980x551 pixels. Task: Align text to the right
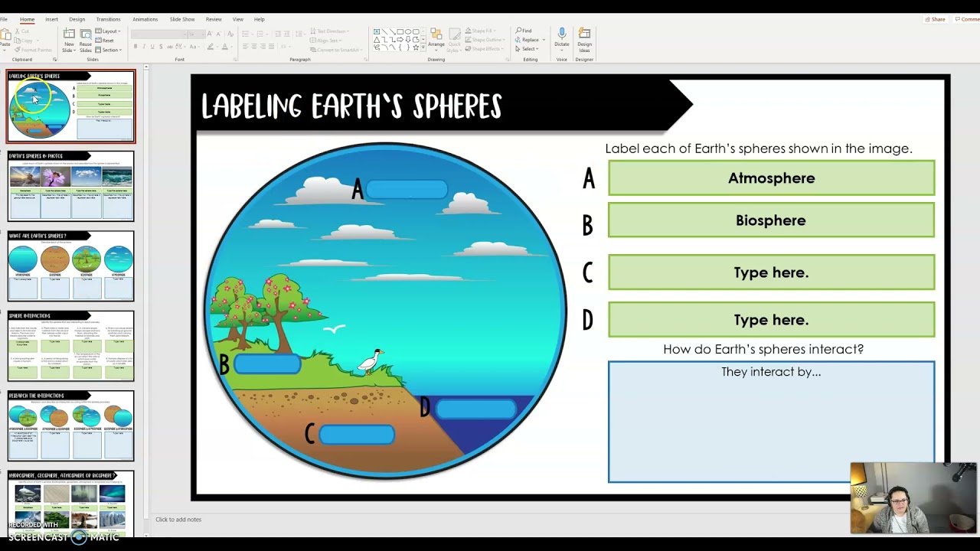click(263, 47)
